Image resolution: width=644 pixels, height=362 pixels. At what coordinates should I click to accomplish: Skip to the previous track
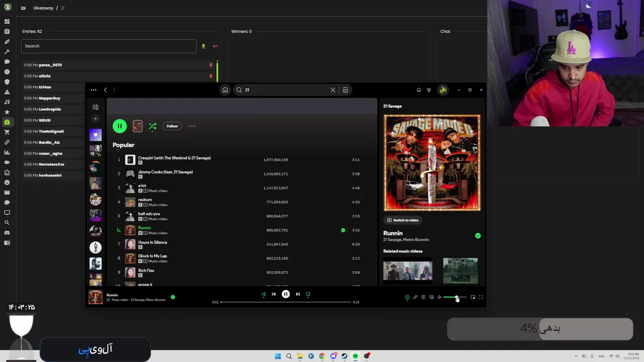274,294
